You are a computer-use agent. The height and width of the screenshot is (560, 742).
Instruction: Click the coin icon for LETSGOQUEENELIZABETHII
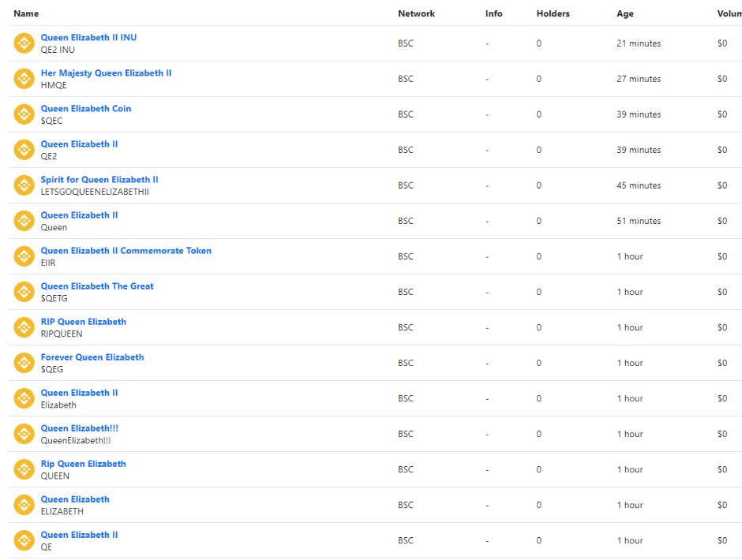point(24,185)
